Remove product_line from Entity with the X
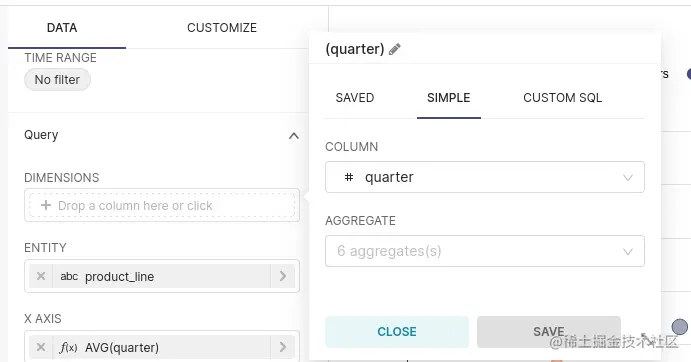Screen dimensions: 691x362 coord(41,276)
